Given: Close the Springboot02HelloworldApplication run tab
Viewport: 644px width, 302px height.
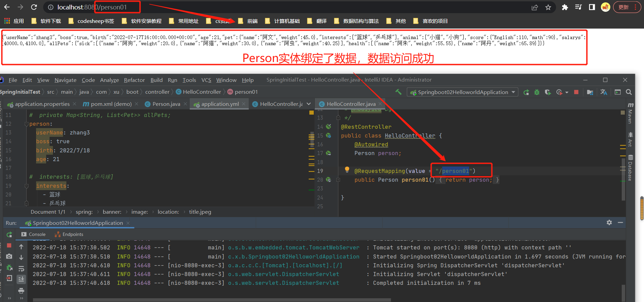Looking at the screenshot, I should point(128,223).
